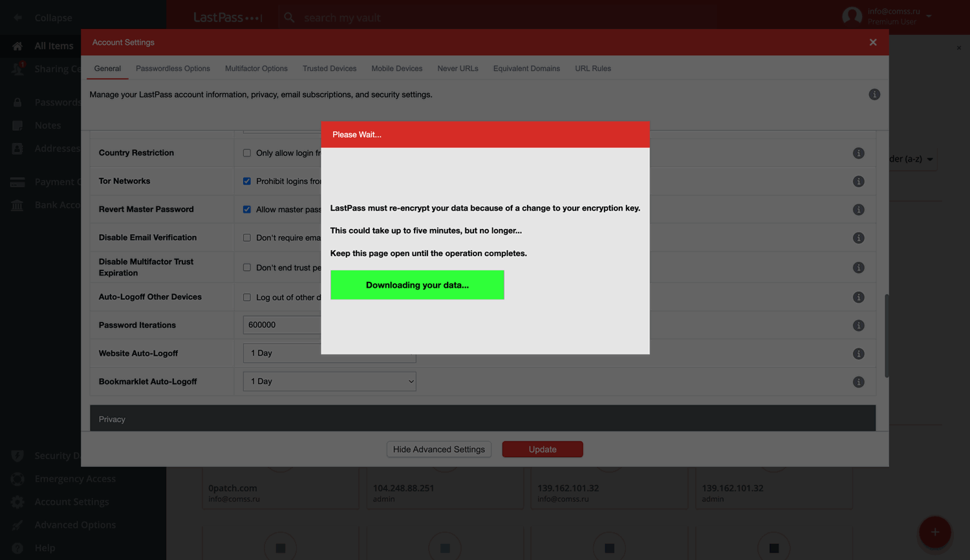Click the Addresses icon in sidebar
The width and height of the screenshot is (970, 560).
(17, 148)
